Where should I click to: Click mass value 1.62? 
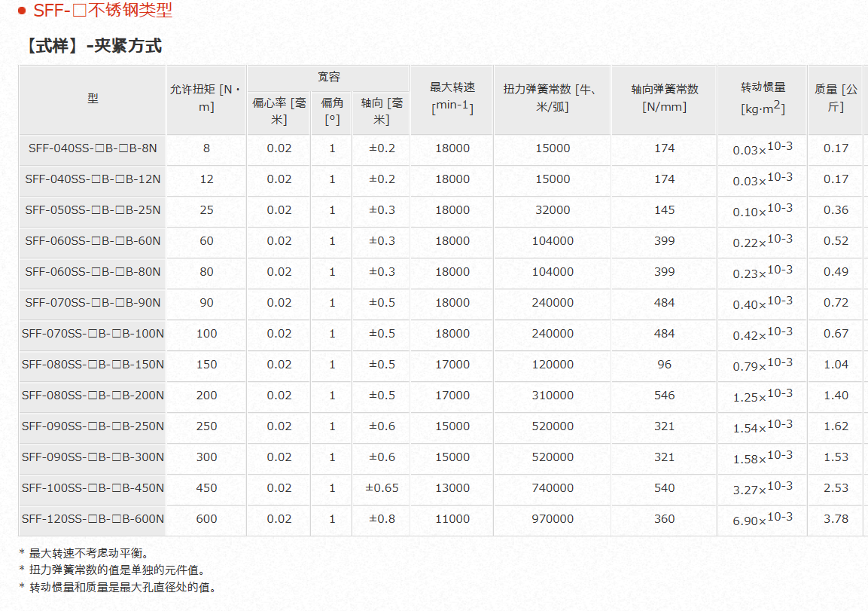(836, 426)
